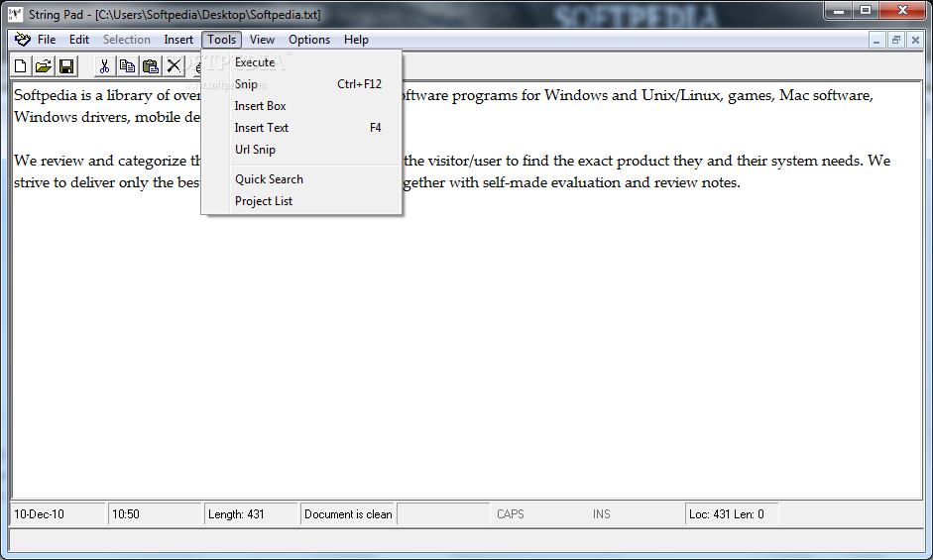Click in the empty text editor area
933x560 pixels.
point(466,345)
